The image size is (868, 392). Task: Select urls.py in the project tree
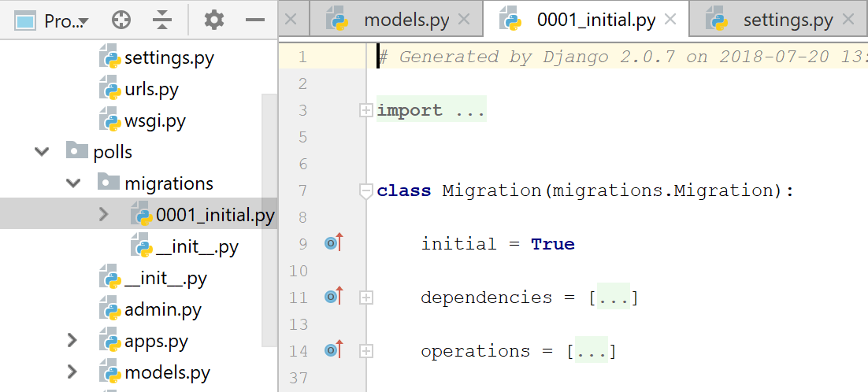click(151, 89)
